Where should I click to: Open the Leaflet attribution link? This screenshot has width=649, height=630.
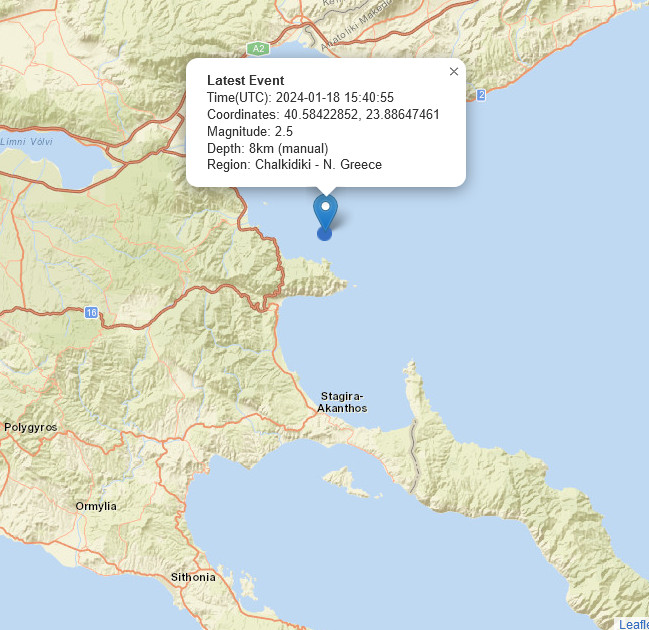click(x=634, y=624)
